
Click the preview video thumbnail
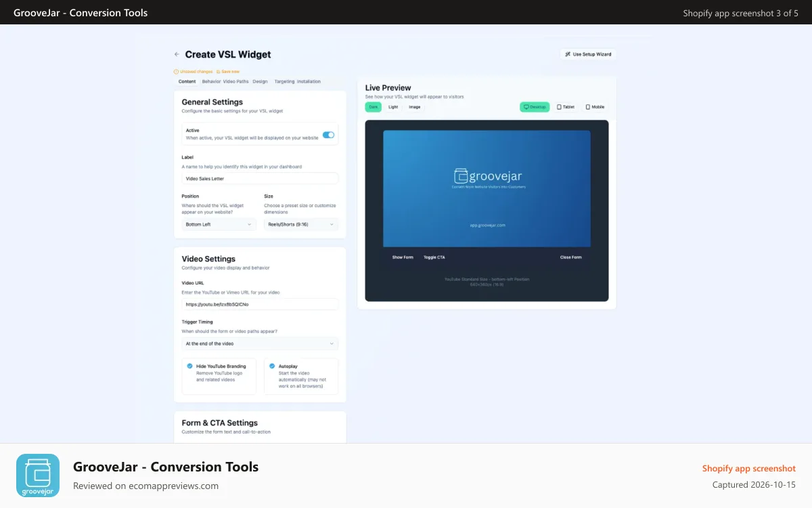pyautogui.click(x=487, y=189)
